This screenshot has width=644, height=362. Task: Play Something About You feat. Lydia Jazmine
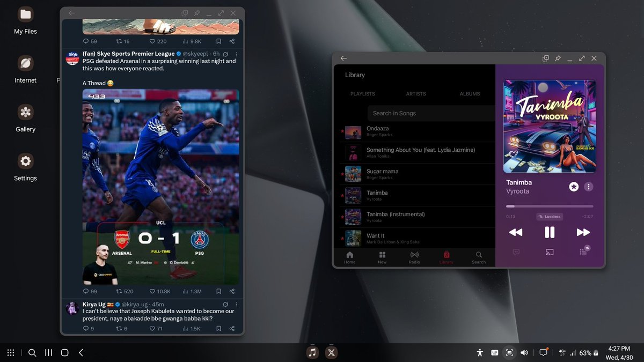click(x=417, y=153)
